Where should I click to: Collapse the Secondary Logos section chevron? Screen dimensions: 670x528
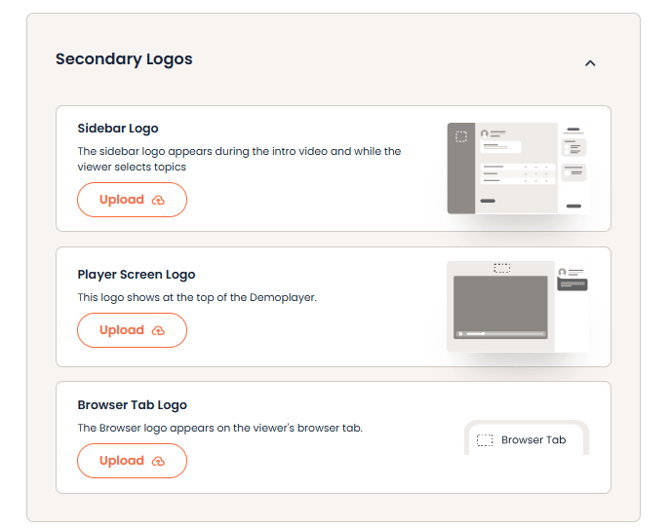point(590,63)
